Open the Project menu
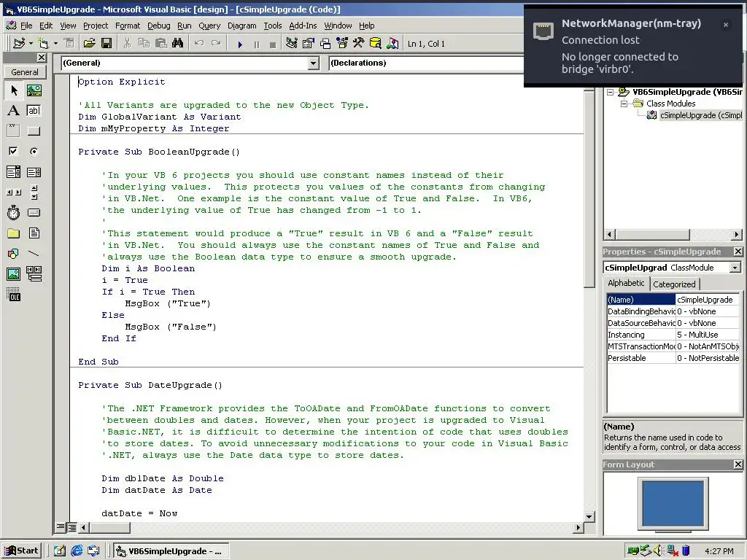Viewport: 747px width, 560px height. (96, 26)
